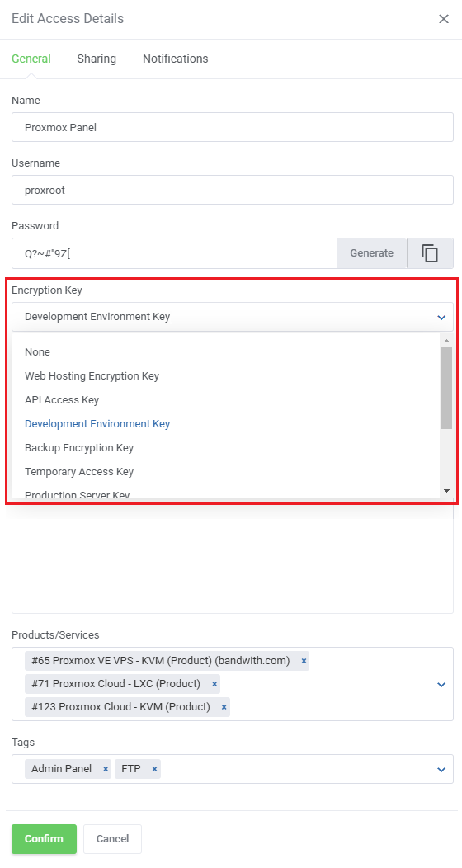Screen dimensions: 462x868
Task: Expand the Tags dropdown arrow
Action: [x=441, y=770]
